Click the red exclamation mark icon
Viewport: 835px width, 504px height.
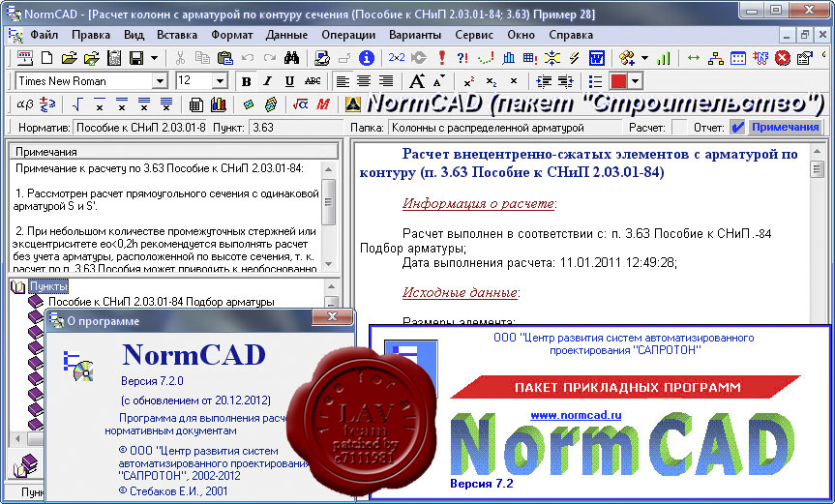[x=441, y=57]
